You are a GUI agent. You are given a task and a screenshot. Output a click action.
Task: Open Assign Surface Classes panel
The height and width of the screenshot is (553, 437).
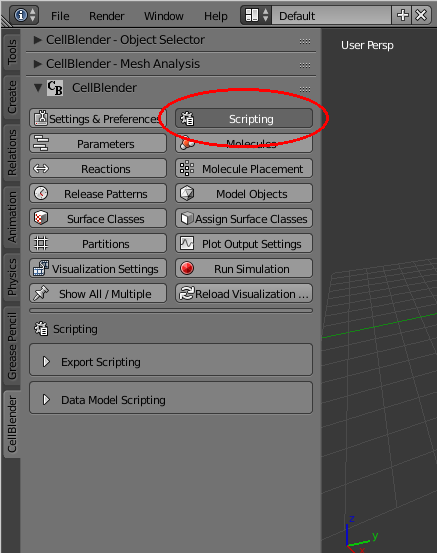click(244, 219)
